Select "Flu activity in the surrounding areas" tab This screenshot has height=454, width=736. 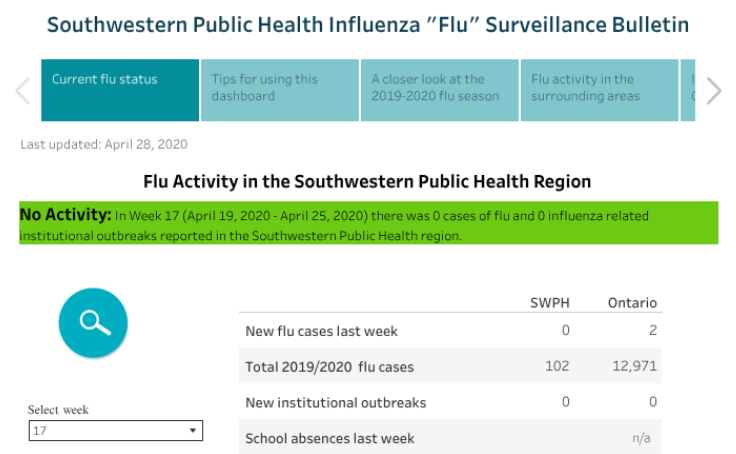tap(599, 90)
